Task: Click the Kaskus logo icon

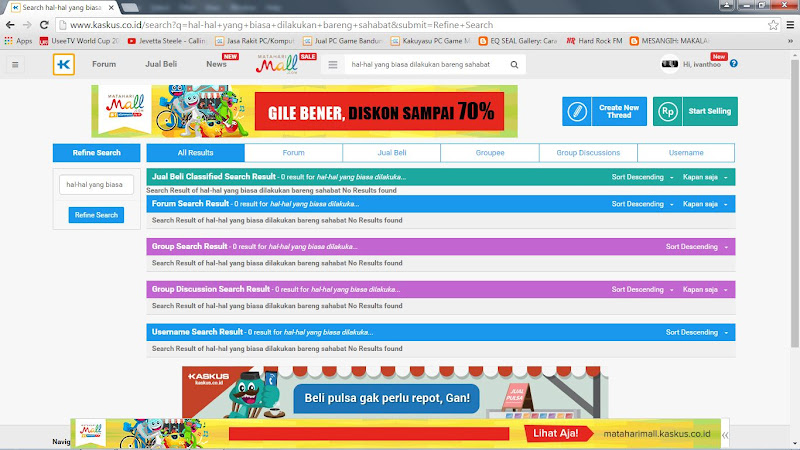Action: click(x=64, y=64)
